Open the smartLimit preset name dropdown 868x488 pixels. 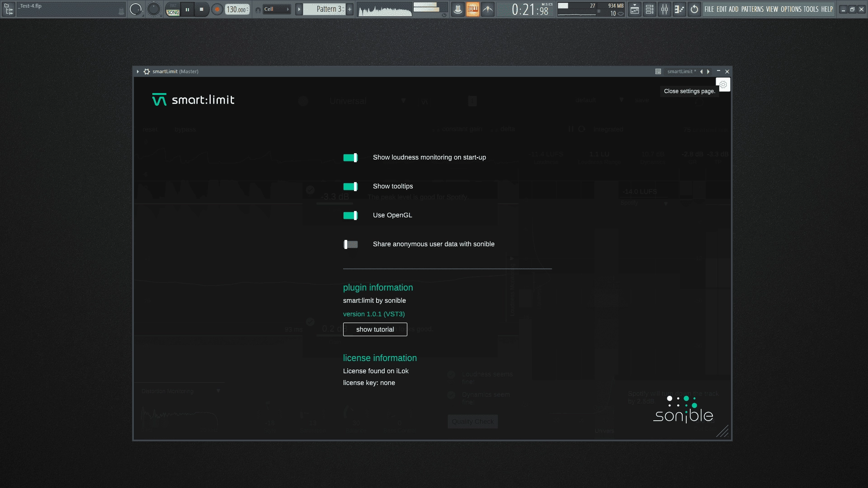pyautogui.click(x=681, y=71)
